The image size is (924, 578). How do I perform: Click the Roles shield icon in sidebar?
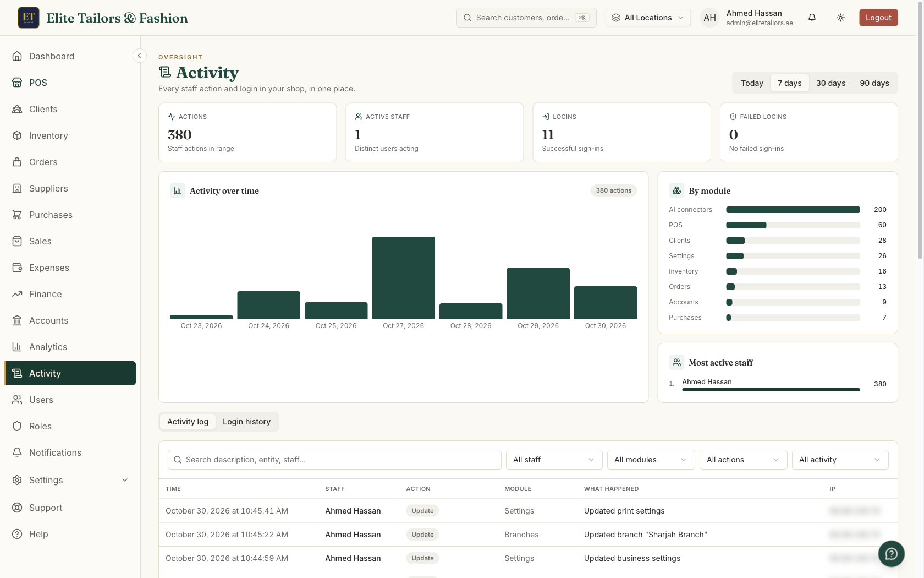coord(17,426)
